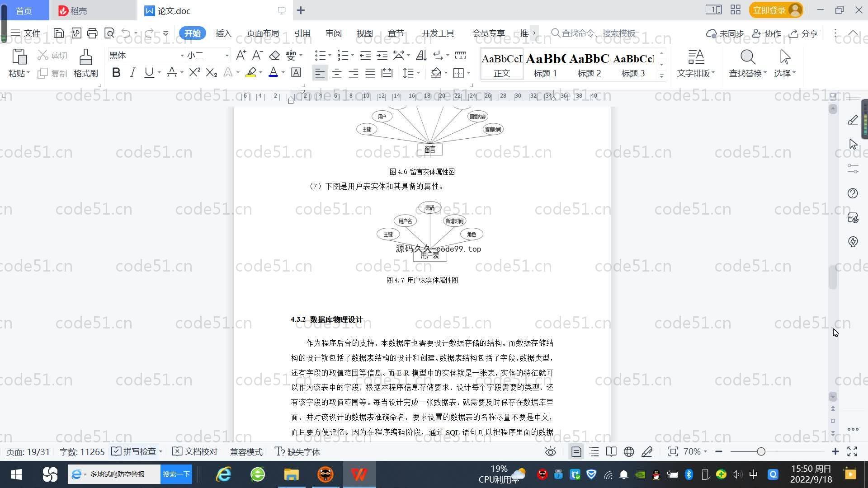Toggle justified text alignment
The width and height of the screenshot is (868, 488).
[x=370, y=73]
